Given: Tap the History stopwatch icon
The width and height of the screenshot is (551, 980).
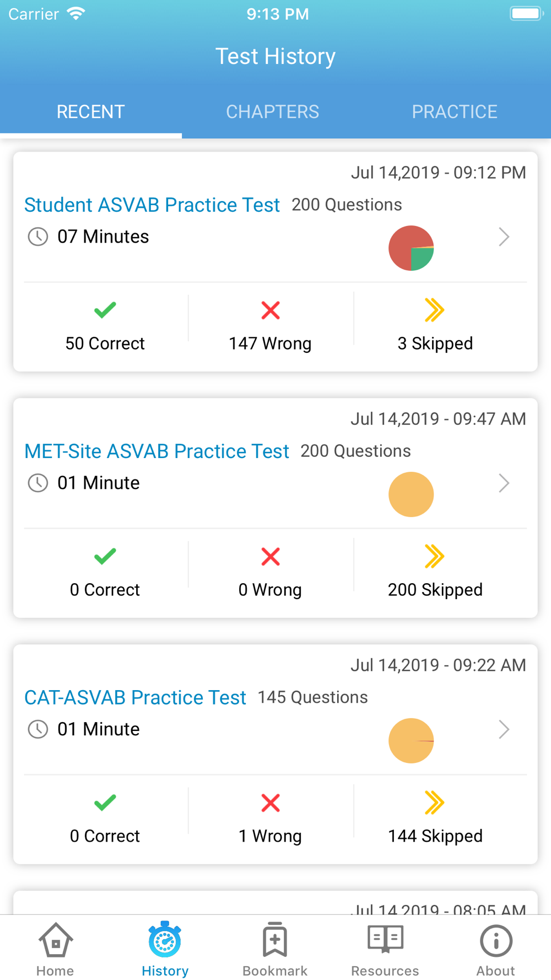Looking at the screenshot, I should [x=165, y=939].
